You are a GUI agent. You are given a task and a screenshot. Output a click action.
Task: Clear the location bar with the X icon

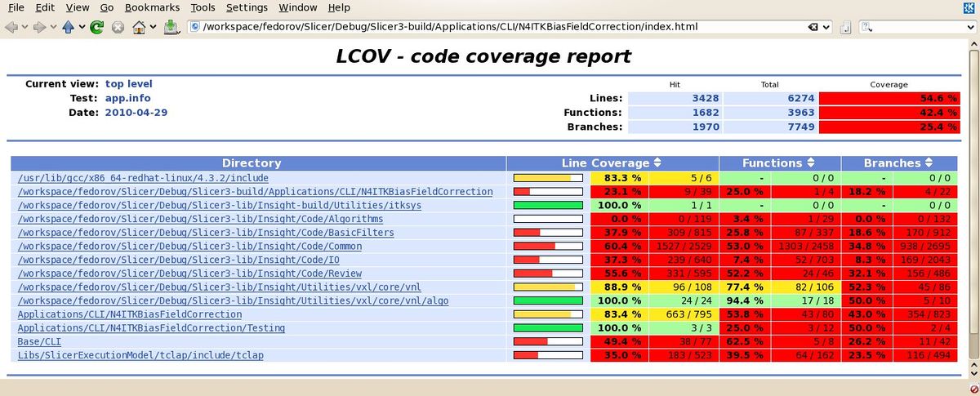[814, 27]
